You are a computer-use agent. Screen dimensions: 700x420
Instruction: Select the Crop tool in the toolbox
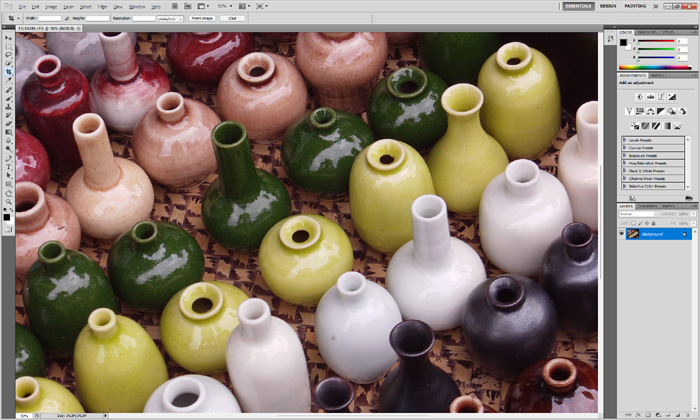tap(8, 72)
